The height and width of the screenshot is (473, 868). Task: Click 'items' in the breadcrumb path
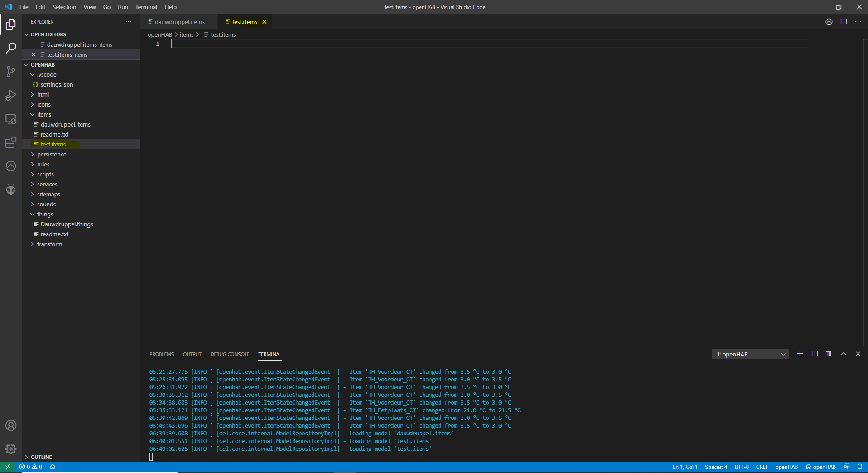click(186, 34)
